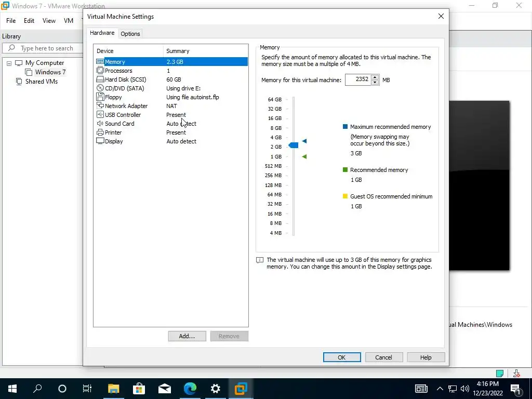Set memory slider to 8 GB mark
The width and height of the screenshot is (532, 399).
(x=294, y=128)
